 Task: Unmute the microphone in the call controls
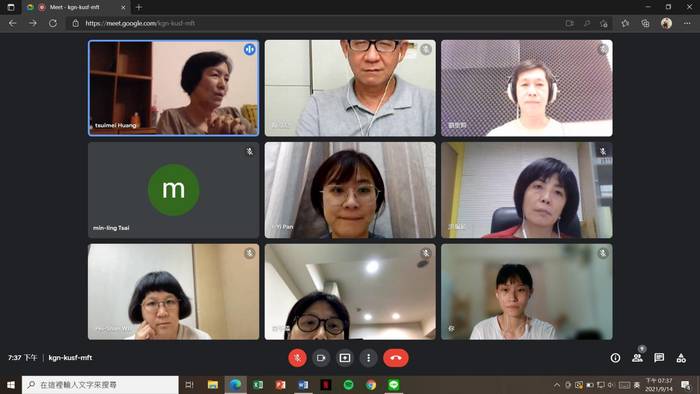click(297, 358)
